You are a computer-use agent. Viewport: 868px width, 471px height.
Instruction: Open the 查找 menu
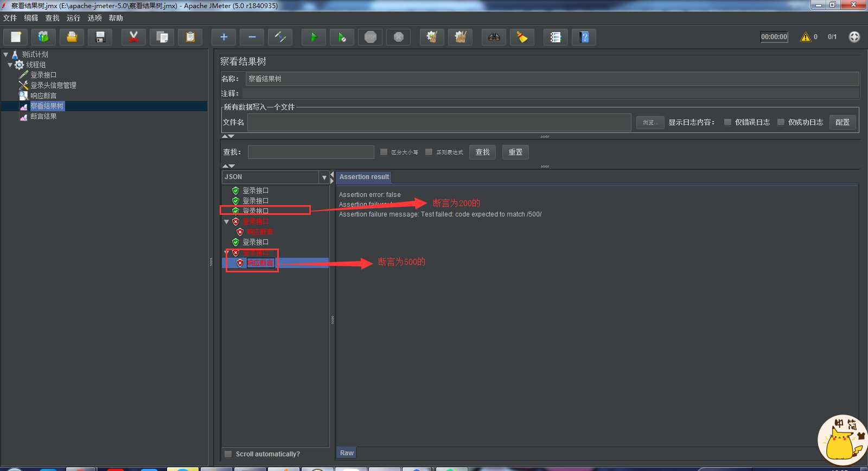coord(52,18)
